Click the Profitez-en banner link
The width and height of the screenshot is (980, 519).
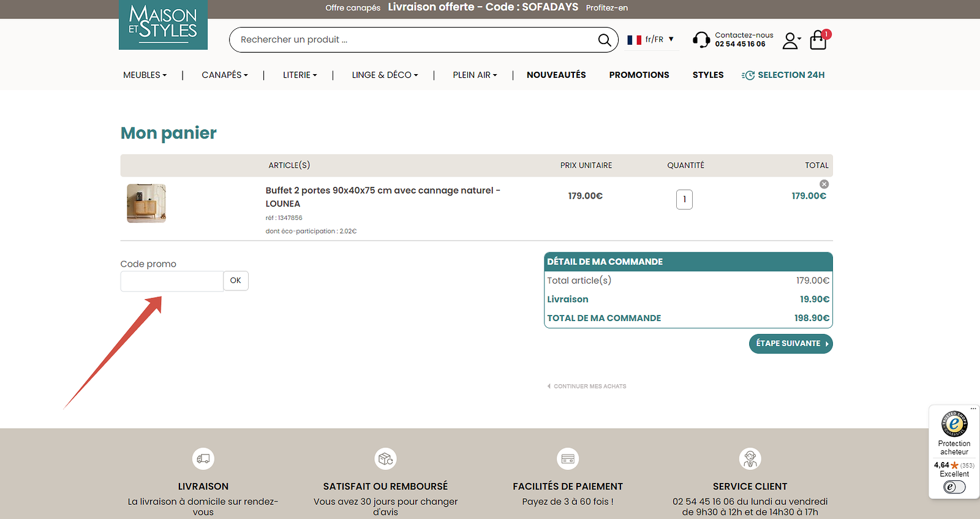click(607, 8)
